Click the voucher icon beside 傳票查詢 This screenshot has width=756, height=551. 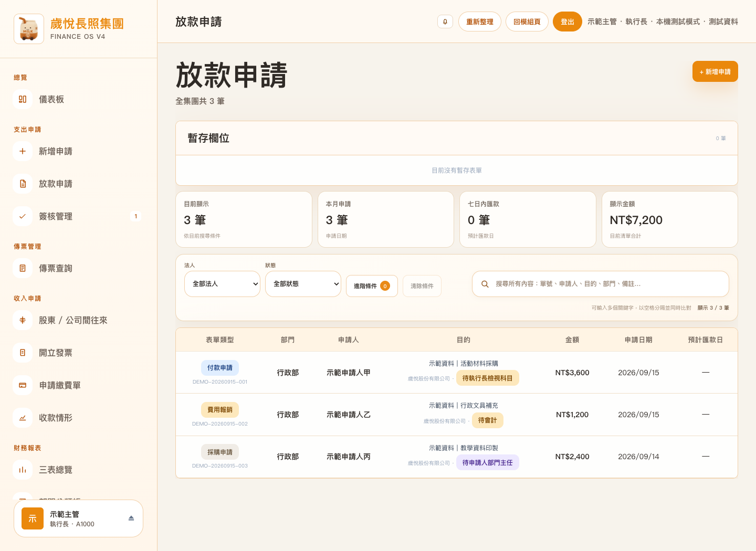[23, 268]
